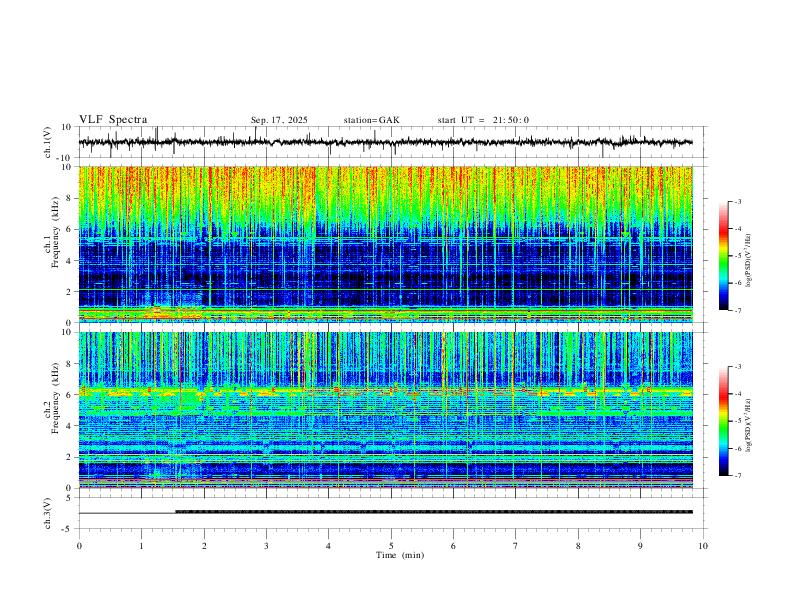Click the ch.1 waveform trace plot
This screenshot has width=792, height=612.
pyautogui.click(x=385, y=142)
